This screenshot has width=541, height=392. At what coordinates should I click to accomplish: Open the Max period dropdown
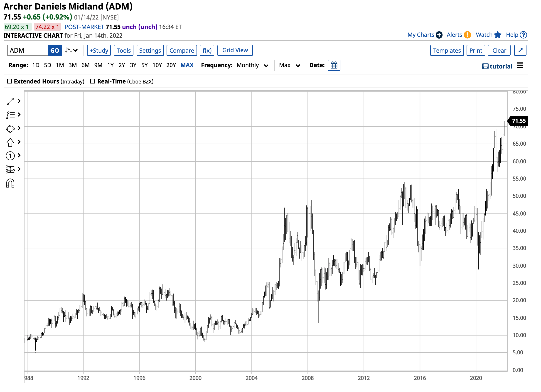point(290,66)
